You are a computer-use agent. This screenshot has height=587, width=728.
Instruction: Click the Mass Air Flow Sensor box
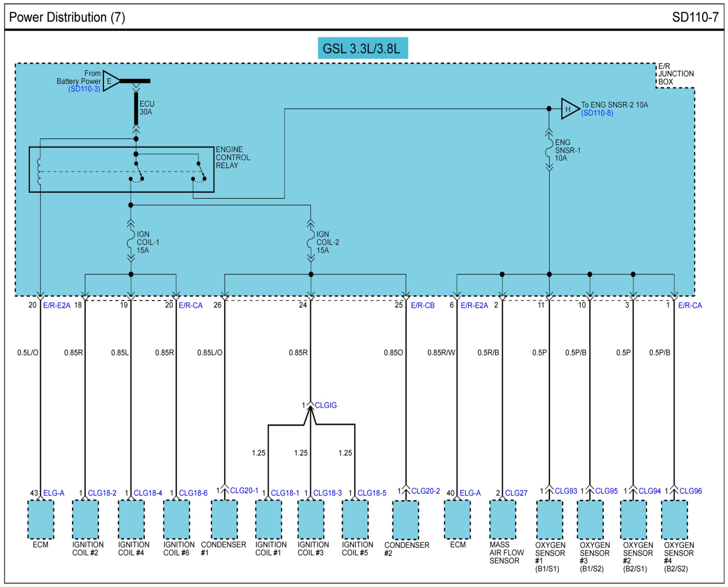point(503,520)
